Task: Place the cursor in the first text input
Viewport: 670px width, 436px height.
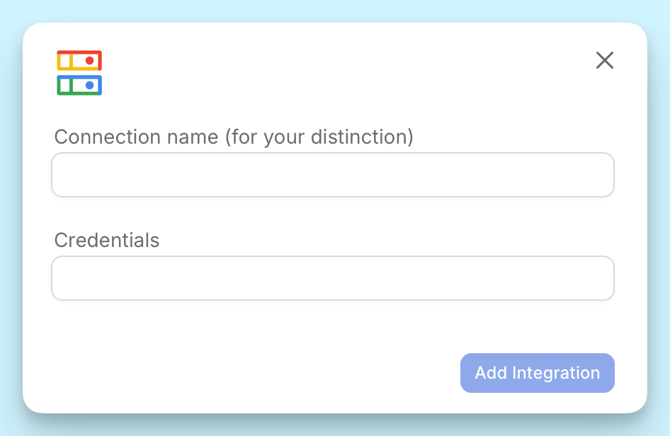Action: [x=332, y=175]
